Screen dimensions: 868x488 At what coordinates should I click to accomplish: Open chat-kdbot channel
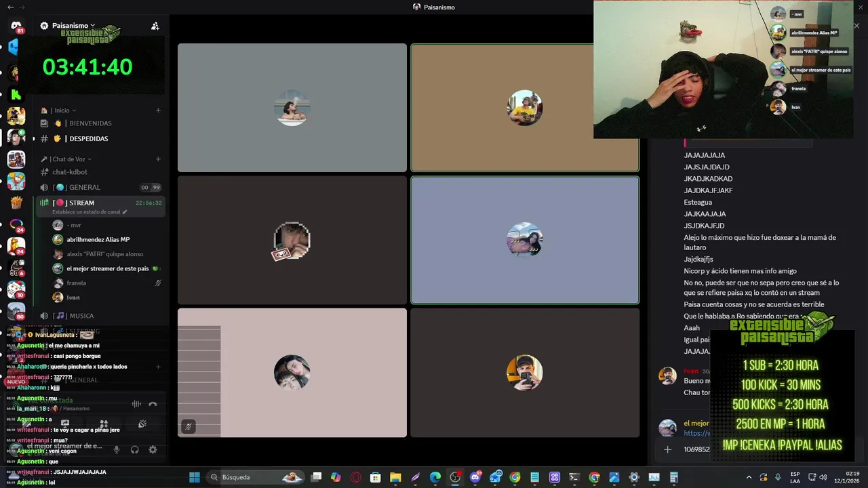click(100, 172)
